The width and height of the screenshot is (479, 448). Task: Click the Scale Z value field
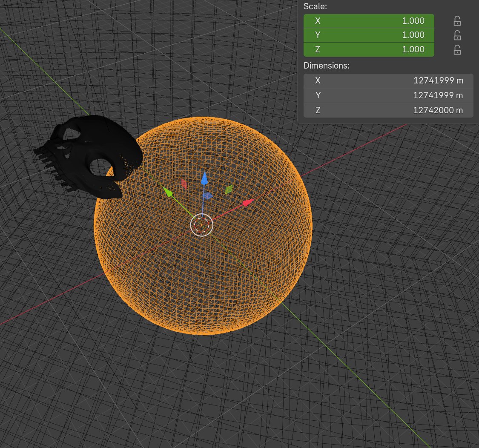click(x=369, y=49)
